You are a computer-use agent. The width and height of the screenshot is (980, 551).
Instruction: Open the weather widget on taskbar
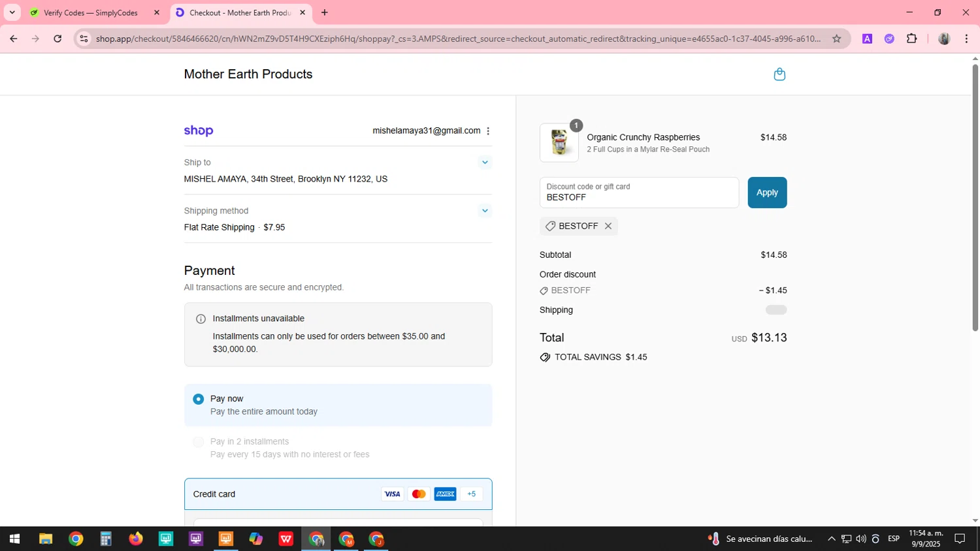[x=760, y=539]
